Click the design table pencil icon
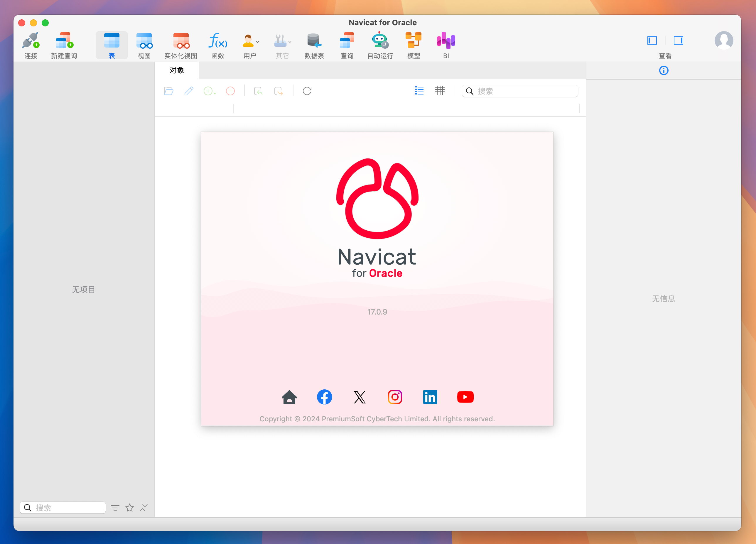Image resolution: width=756 pixels, height=544 pixels. pyautogui.click(x=189, y=91)
